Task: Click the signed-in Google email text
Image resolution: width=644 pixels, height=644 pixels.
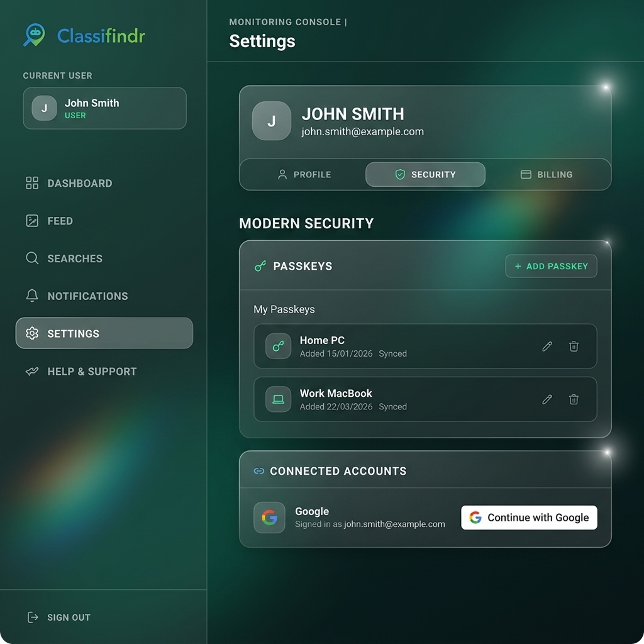Action: (x=395, y=524)
